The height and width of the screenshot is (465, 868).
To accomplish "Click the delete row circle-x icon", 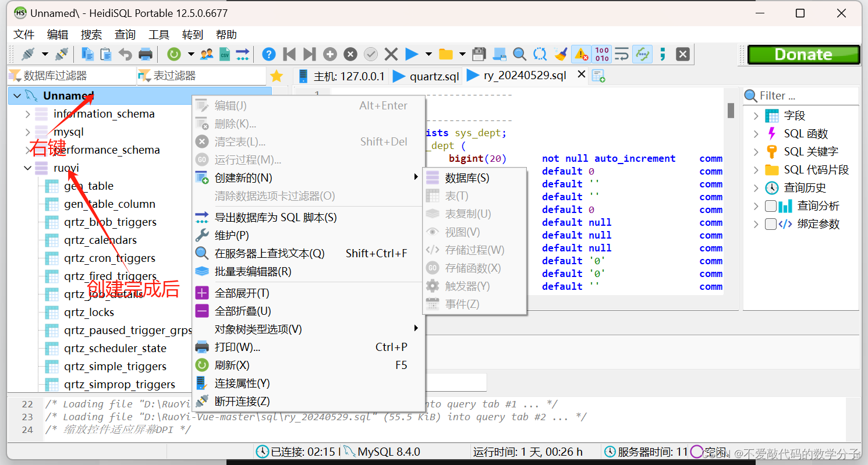I will (350, 54).
